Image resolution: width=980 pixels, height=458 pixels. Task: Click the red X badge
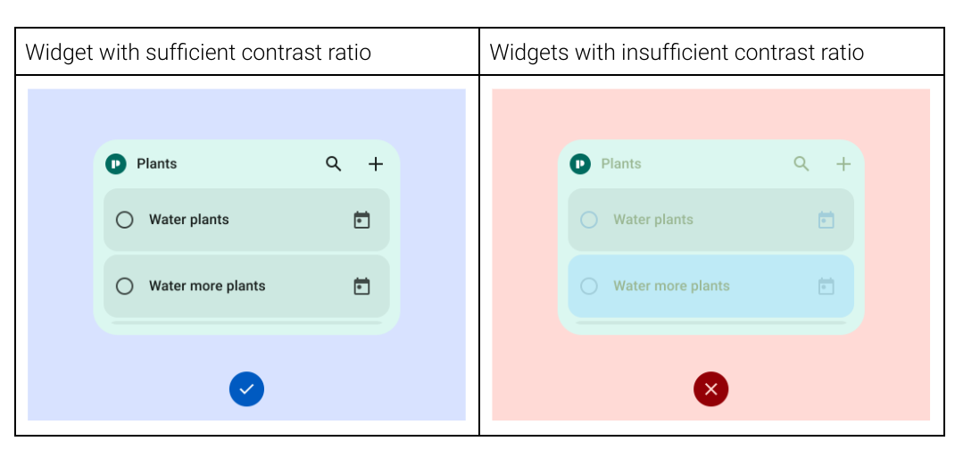[x=711, y=389]
